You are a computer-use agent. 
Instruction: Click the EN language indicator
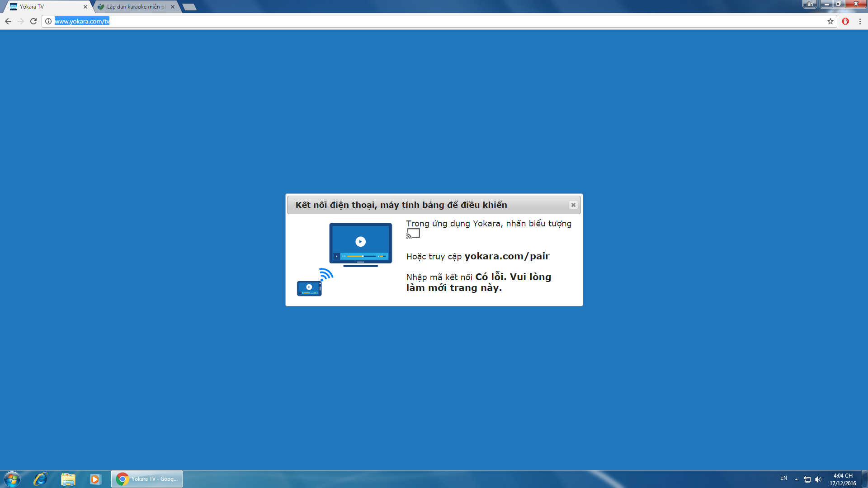coord(783,479)
